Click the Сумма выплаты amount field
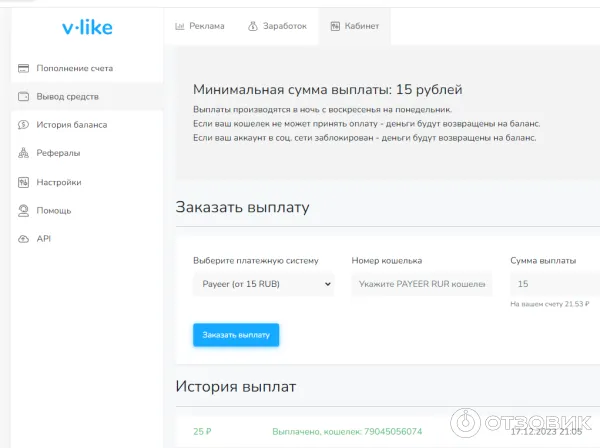 point(555,284)
